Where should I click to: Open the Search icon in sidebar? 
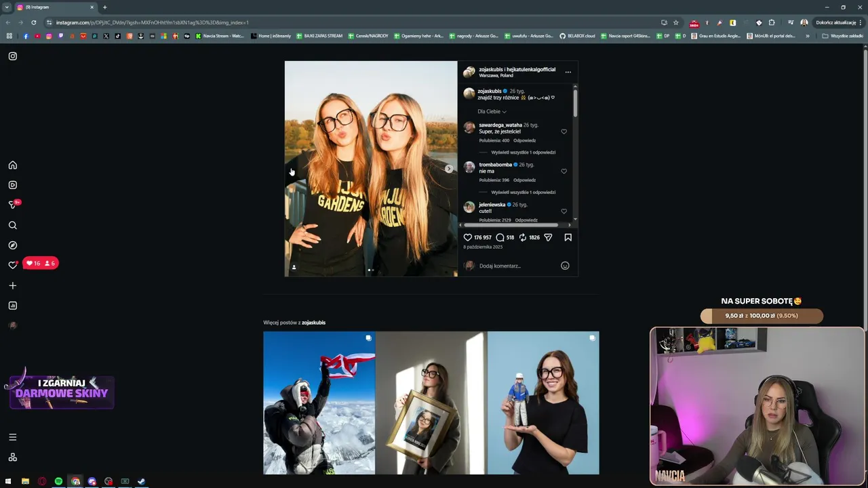[12, 225]
